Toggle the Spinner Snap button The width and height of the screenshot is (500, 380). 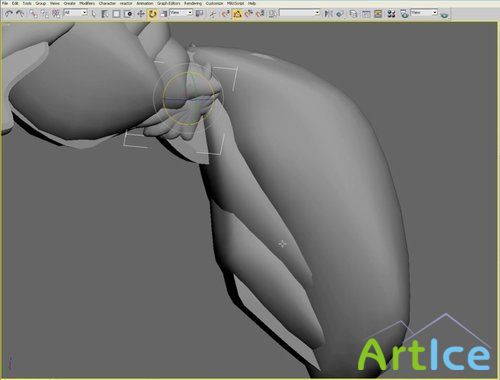260,14
